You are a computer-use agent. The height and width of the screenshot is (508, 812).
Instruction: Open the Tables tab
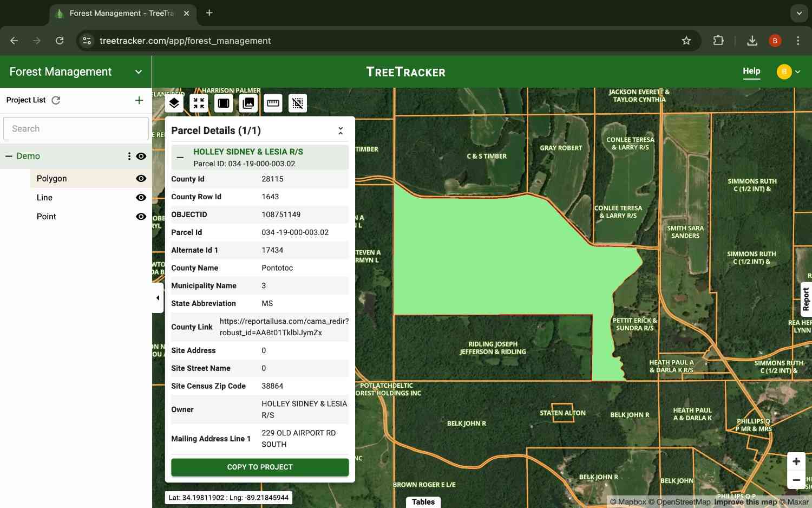(x=423, y=502)
